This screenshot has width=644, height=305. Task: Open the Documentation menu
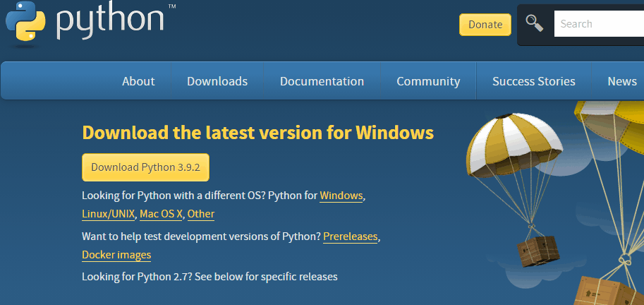pyautogui.click(x=322, y=81)
